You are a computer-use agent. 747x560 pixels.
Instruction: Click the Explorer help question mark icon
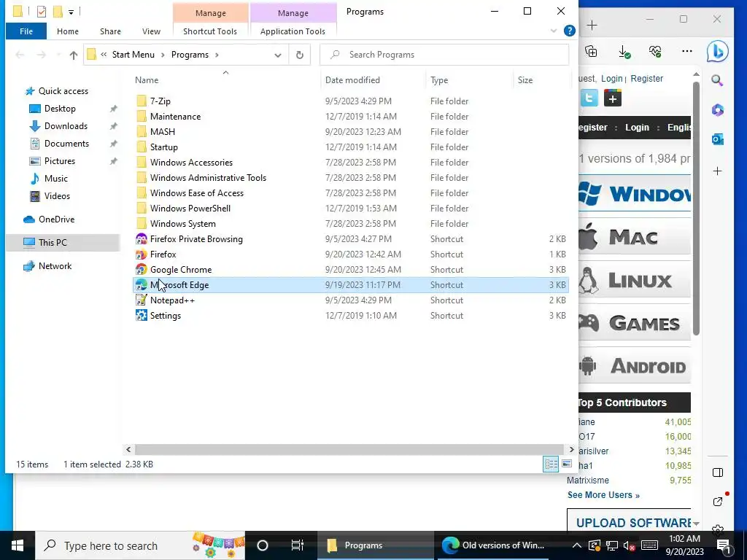[569, 31]
